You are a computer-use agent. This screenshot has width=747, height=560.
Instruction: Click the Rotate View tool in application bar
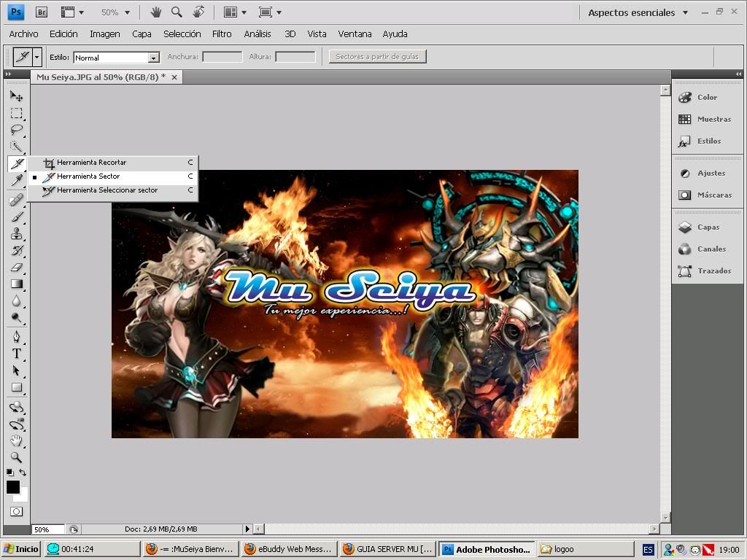tap(198, 12)
